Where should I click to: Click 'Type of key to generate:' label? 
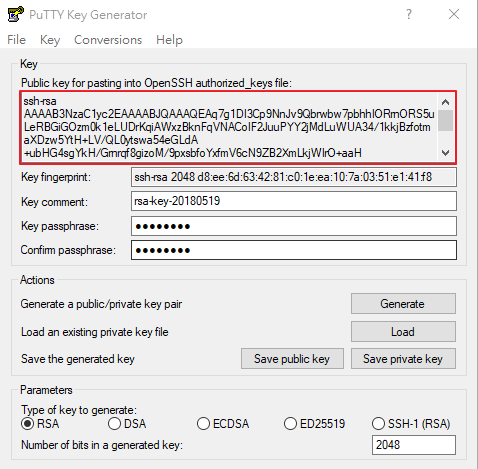pos(79,410)
